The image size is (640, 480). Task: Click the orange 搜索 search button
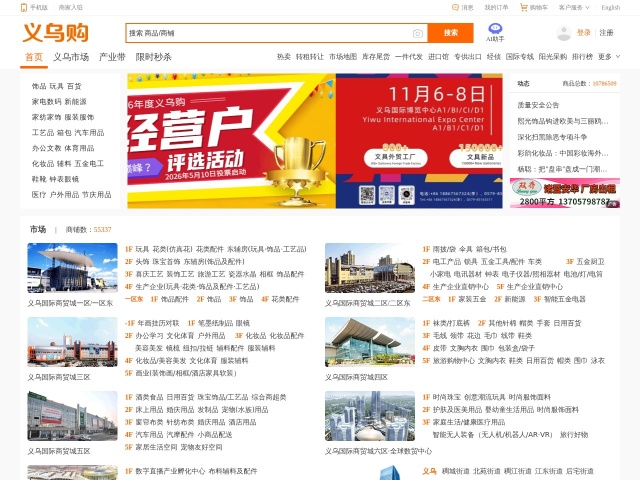coord(451,33)
